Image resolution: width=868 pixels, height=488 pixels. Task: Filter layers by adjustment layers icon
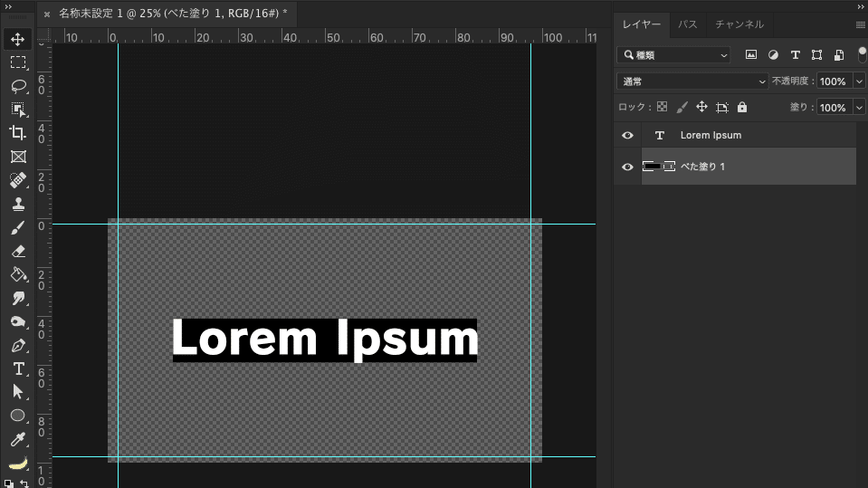pyautogui.click(x=773, y=55)
